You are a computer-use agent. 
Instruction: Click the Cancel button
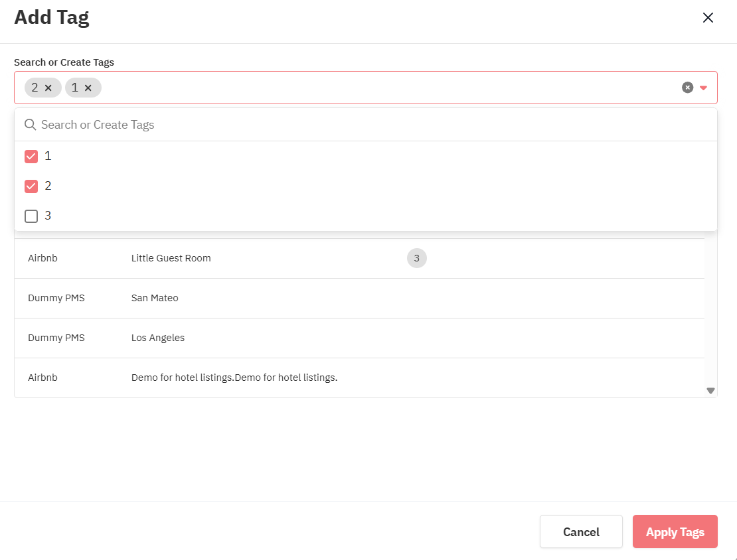(x=581, y=531)
